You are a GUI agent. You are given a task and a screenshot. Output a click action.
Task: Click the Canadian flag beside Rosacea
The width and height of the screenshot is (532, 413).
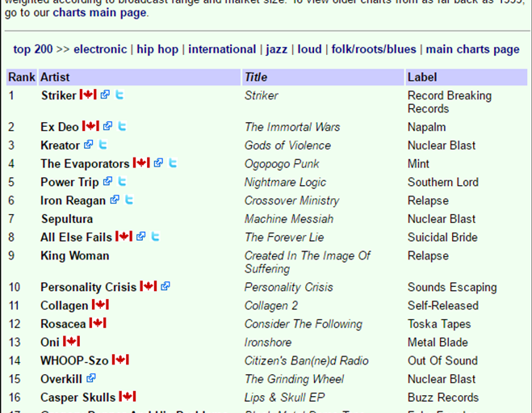[x=98, y=323]
